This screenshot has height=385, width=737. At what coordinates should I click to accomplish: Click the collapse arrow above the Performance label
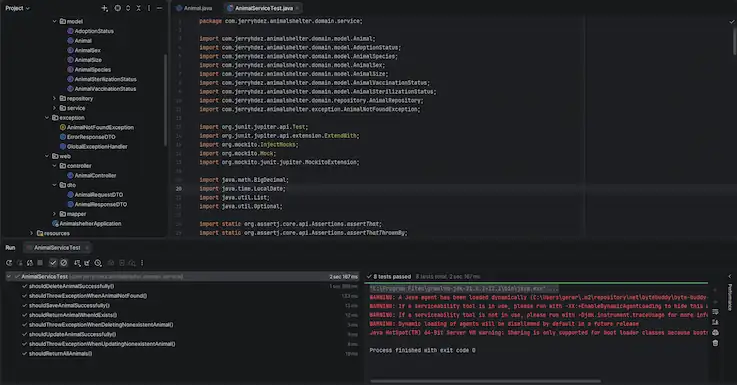point(729,276)
